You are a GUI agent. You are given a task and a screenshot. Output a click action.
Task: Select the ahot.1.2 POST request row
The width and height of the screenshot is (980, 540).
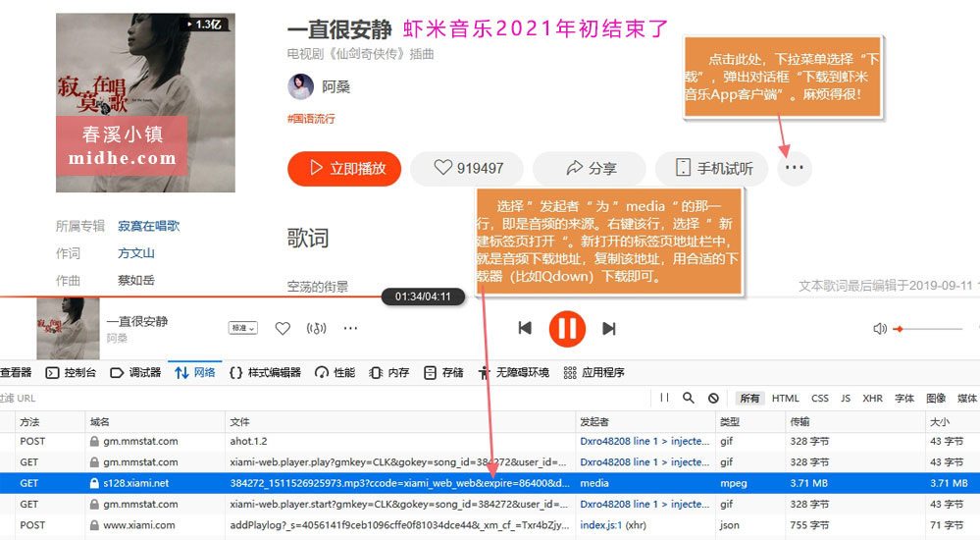[x=490, y=441]
